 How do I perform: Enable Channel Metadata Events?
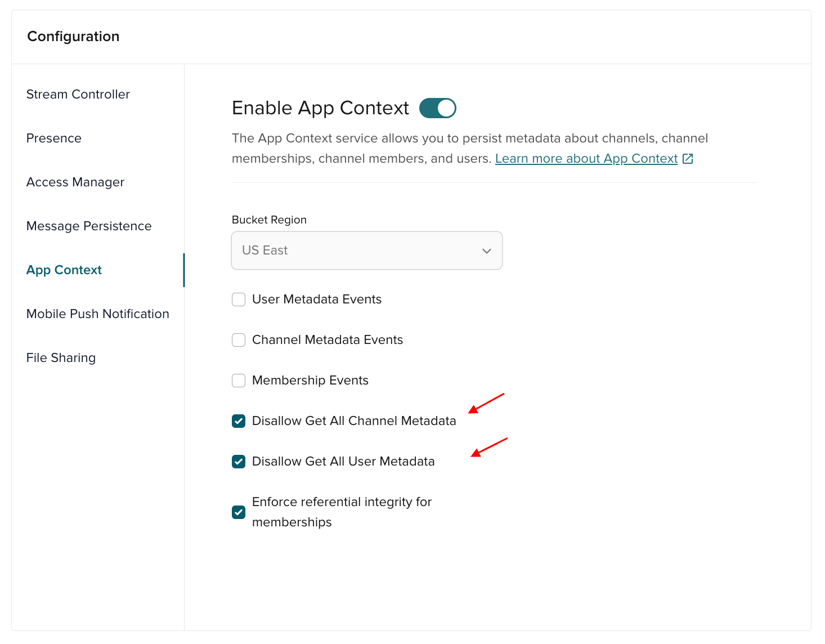[239, 340]
